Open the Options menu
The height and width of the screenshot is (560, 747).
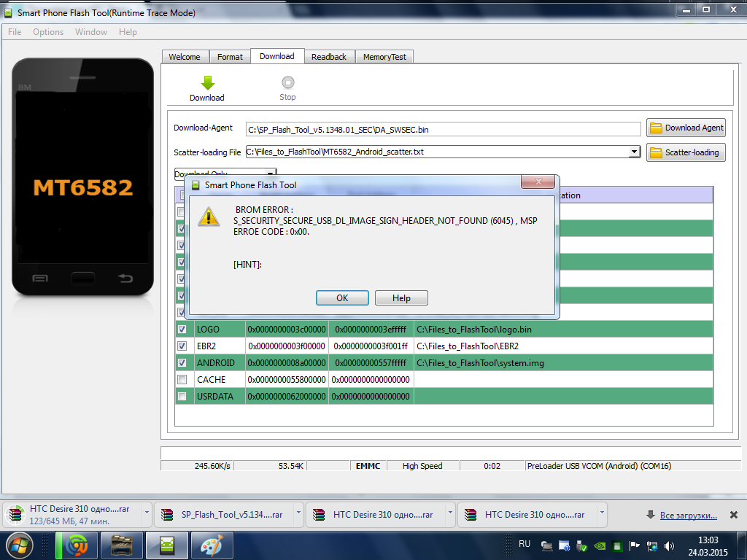tap(48, 32)
